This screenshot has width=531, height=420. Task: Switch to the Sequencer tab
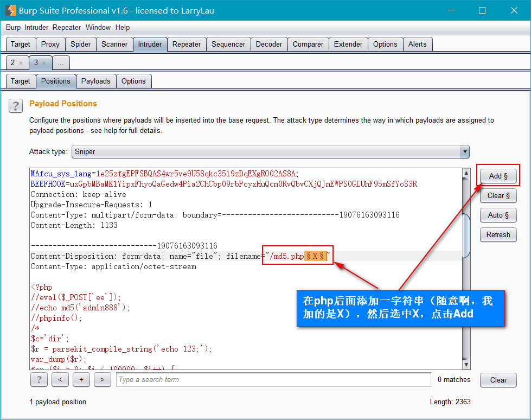click(228, 44)
